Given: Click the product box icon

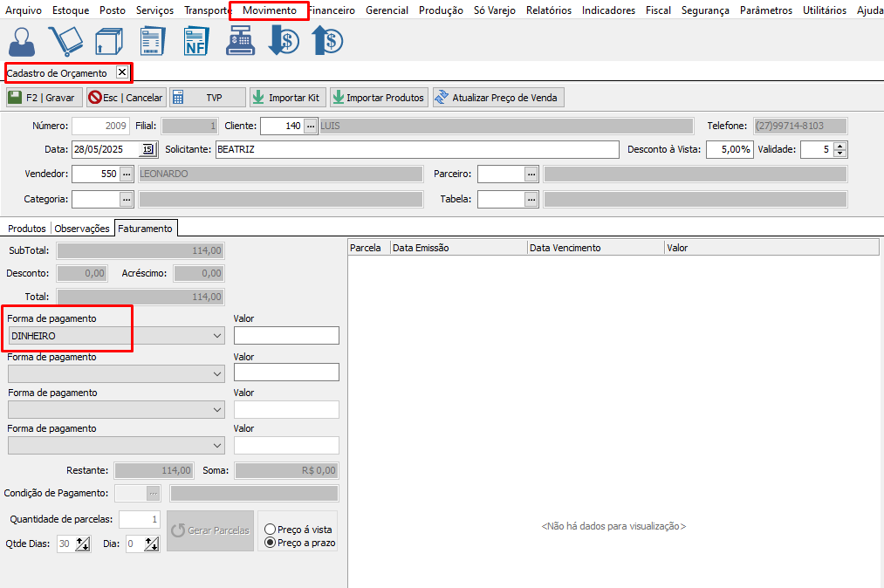Looking at the screenshot, I should click(108, 41).
